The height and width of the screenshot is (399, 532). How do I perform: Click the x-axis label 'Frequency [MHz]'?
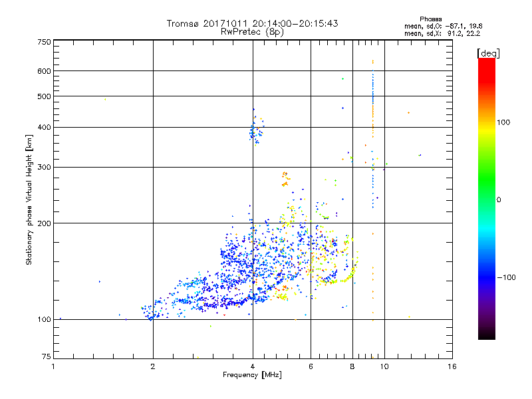tap(252, 375)
